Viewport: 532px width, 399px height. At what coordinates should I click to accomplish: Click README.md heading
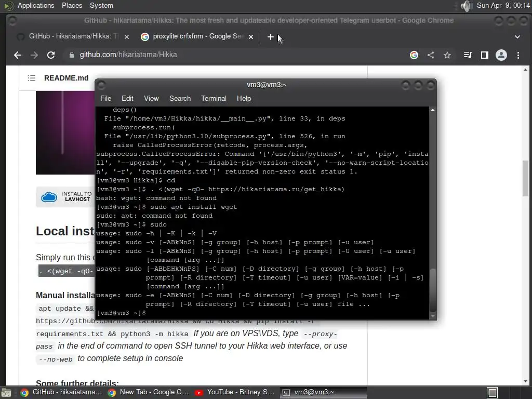[x=66, y=78]
